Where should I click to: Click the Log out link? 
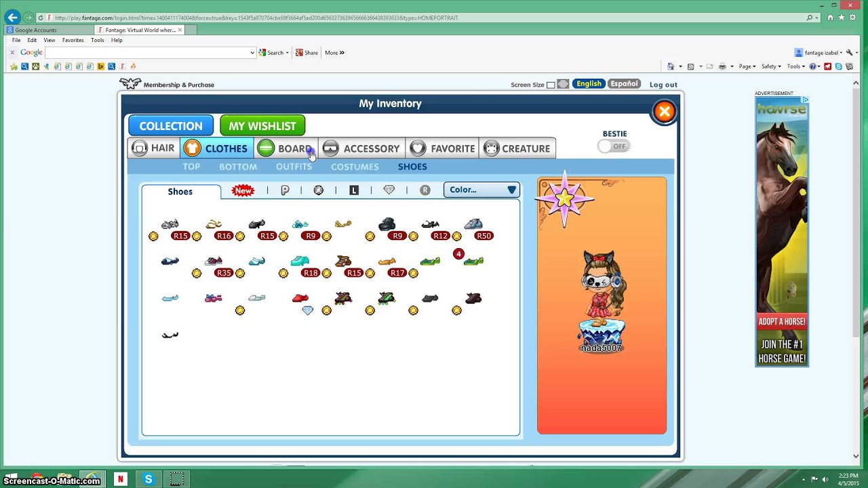(x=663, y=85)
